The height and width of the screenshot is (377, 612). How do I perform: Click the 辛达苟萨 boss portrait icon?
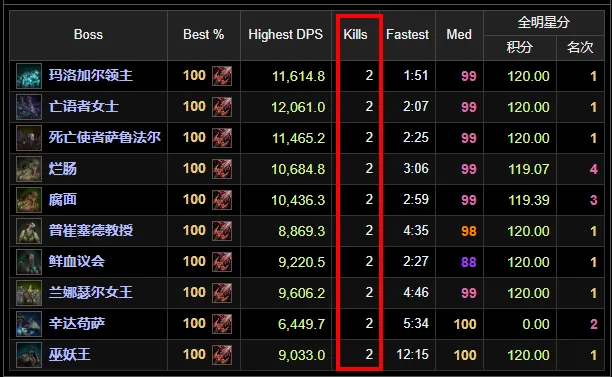click(x=28, y=324)
